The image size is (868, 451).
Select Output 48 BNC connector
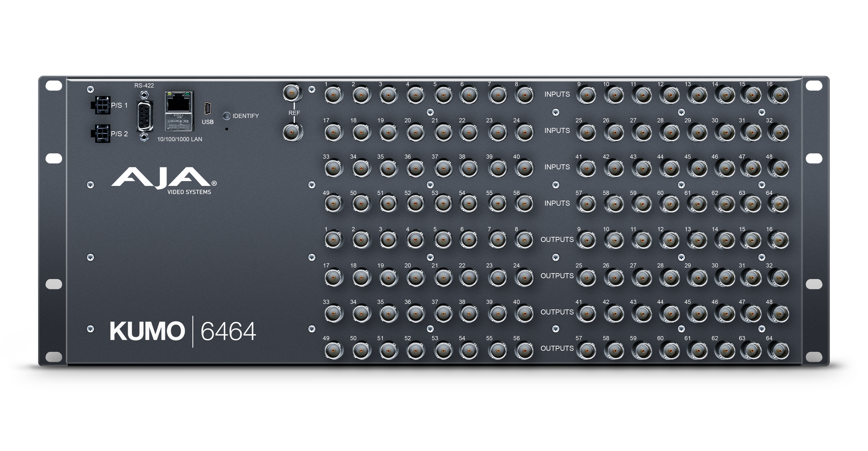click(778, 313)
